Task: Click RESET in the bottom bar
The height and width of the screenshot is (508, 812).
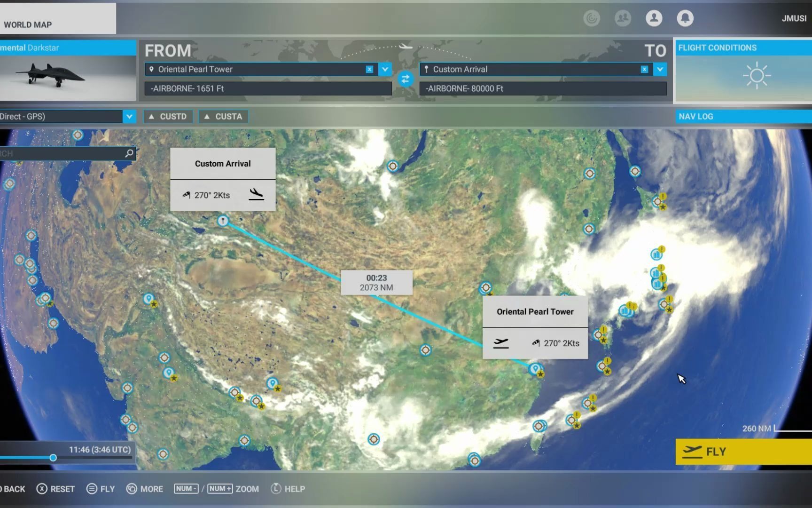Action: [56, 489]
